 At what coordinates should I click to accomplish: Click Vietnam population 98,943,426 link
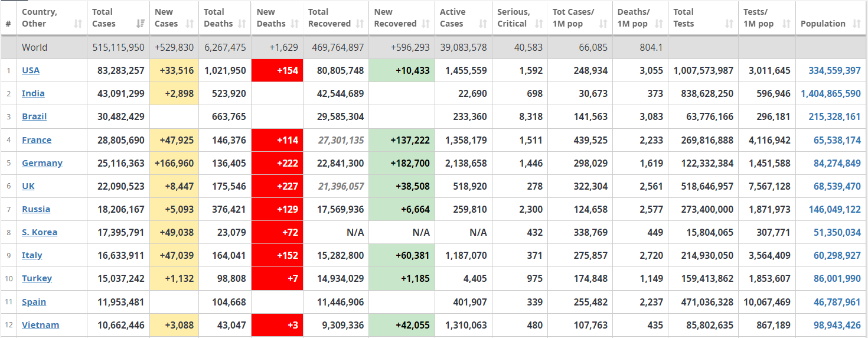coord(837,325)
